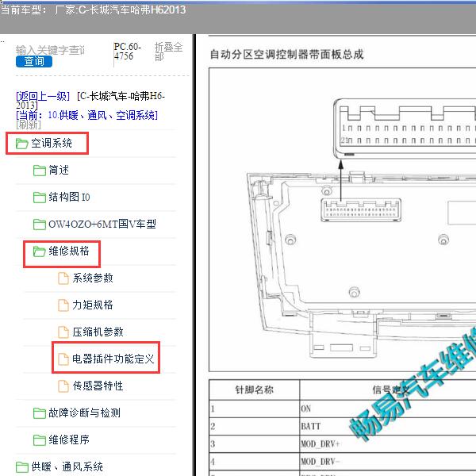
Task: Click the folder icon beside 故障诊断与检测
Action: [x=40, y=413]
